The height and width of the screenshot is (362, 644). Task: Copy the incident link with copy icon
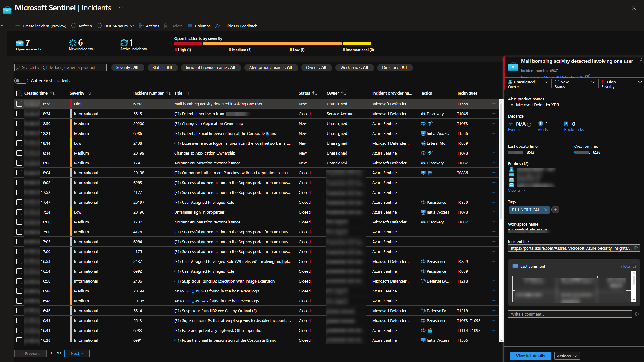tap(636, 248)
